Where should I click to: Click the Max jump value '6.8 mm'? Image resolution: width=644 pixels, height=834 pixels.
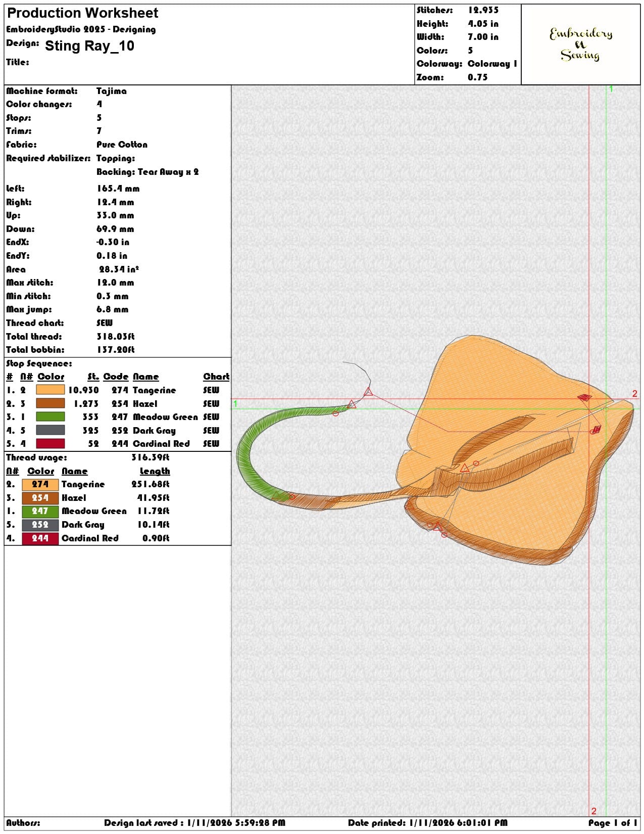pyautogui.click(x=113, y=309)
